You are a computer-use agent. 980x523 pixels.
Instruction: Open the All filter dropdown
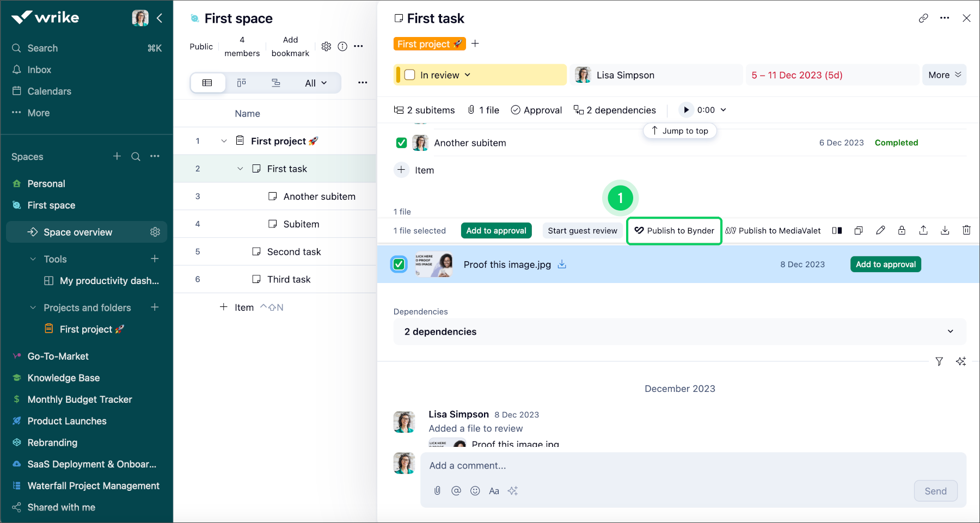pos(316,83)
